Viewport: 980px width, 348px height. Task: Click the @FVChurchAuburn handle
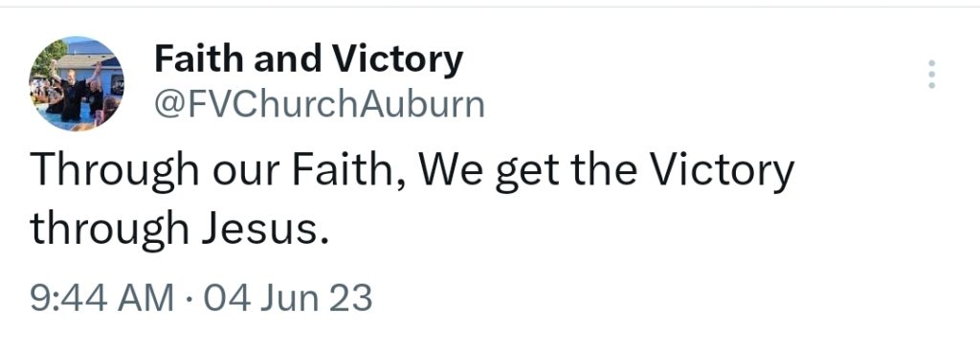(320, 105)
